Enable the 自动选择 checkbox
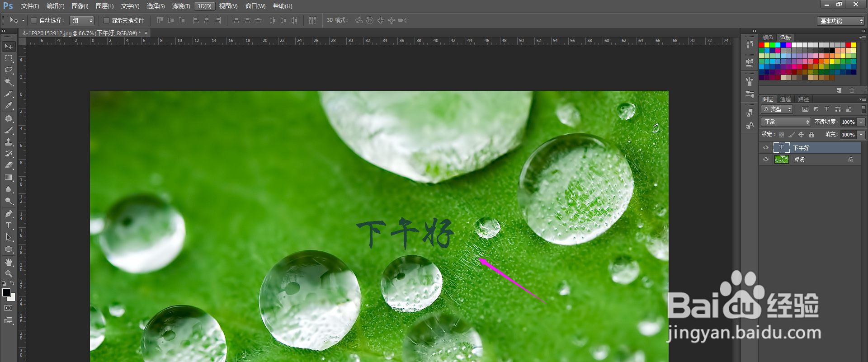This screenshot has height=362, width=868. tap(34, 20)
